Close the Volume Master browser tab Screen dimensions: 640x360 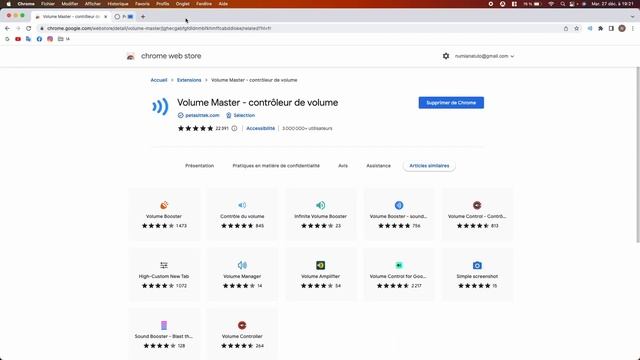(x=105, y=17)
